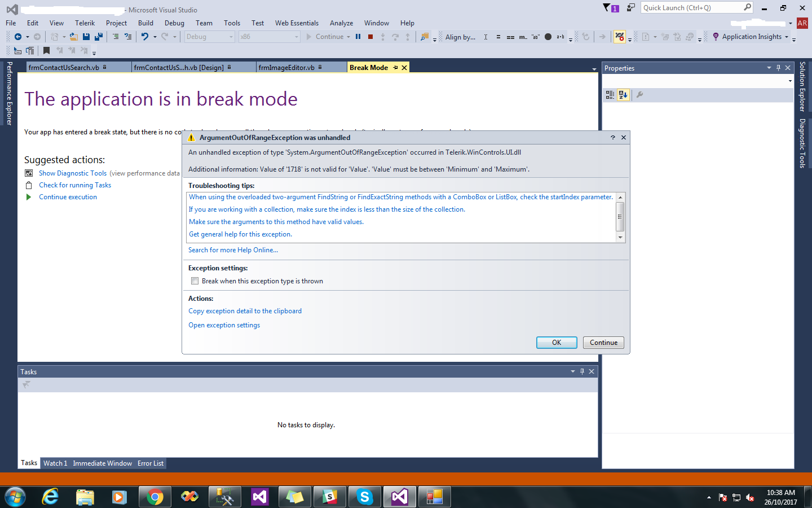This screenshot has height=508, width=812.
Task: Pin the Tasks panel with auto-hide icon
Action: click(582, 371)
